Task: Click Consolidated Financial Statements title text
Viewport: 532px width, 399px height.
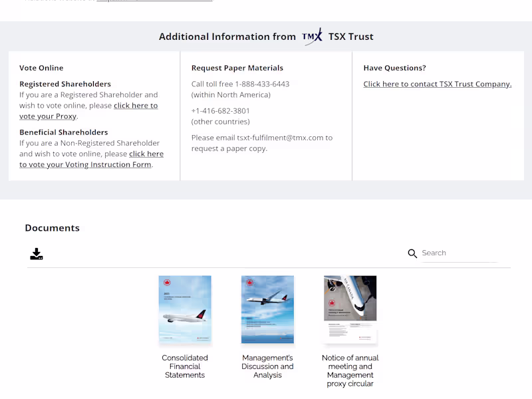Action: pos(185,366)
